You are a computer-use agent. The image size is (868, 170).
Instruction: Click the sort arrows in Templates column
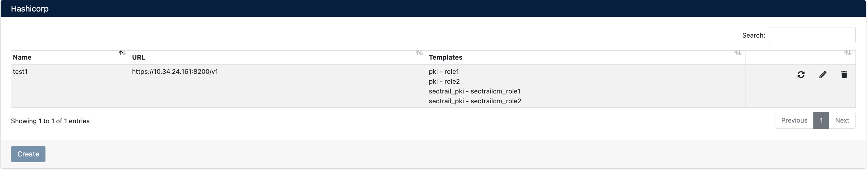pyautogui.click(x=738, y=53)
